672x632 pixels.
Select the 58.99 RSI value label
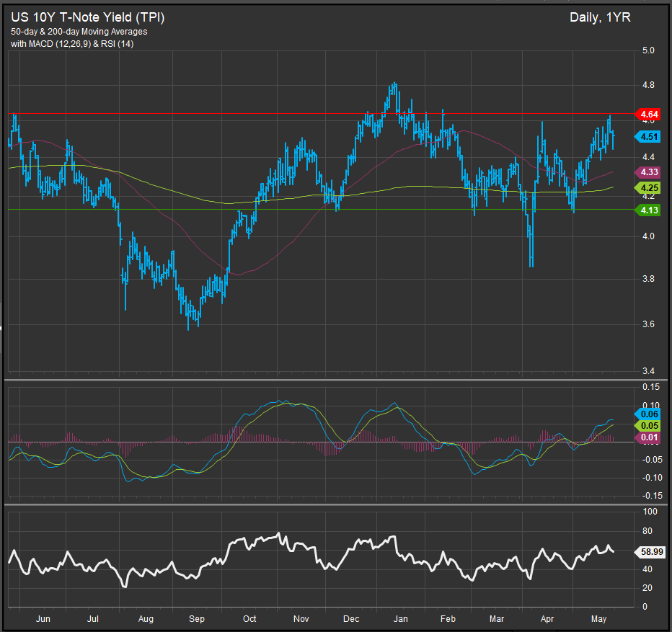(650, 551)
